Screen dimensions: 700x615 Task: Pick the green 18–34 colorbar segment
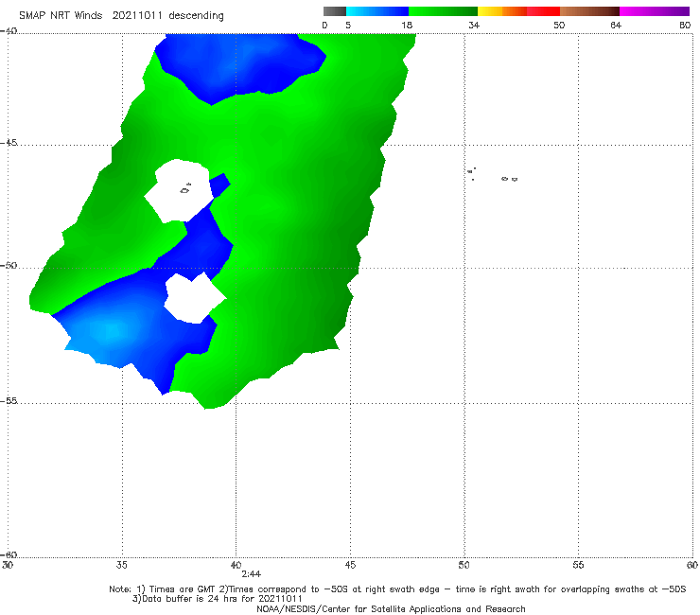443,11
